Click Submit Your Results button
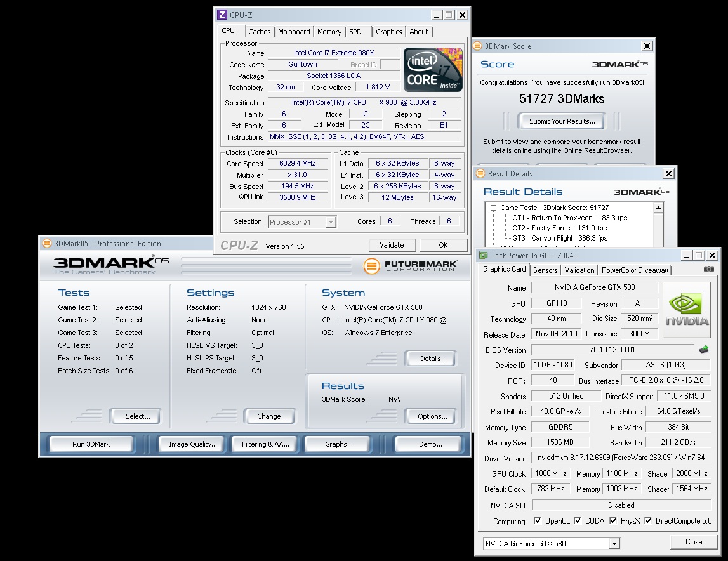This screenshot has width=728, height=561. 562,121
